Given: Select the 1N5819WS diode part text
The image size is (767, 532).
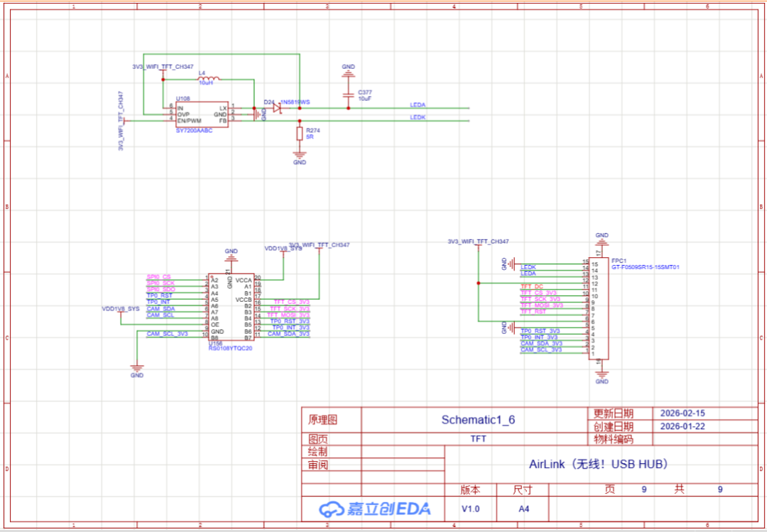Looking at the screenshot, I should pos(295,102).
